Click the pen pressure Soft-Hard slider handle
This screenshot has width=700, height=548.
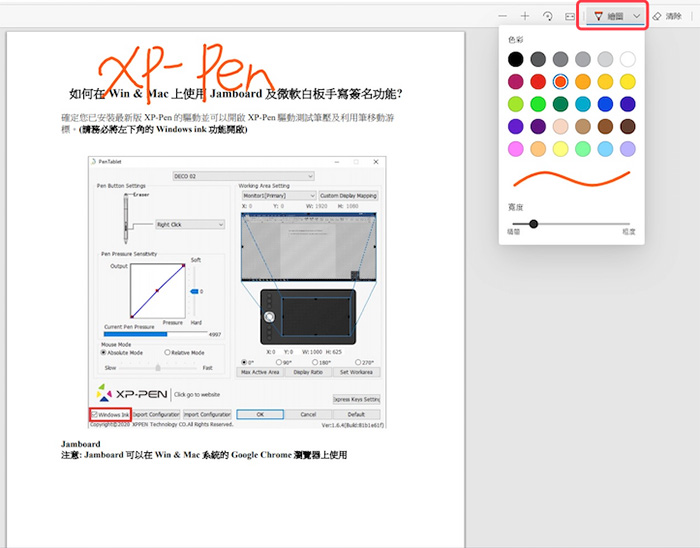click(194, 291)
